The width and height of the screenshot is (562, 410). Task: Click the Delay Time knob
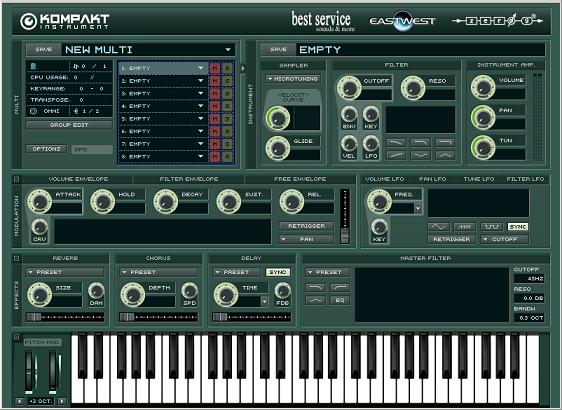point(226,295)
